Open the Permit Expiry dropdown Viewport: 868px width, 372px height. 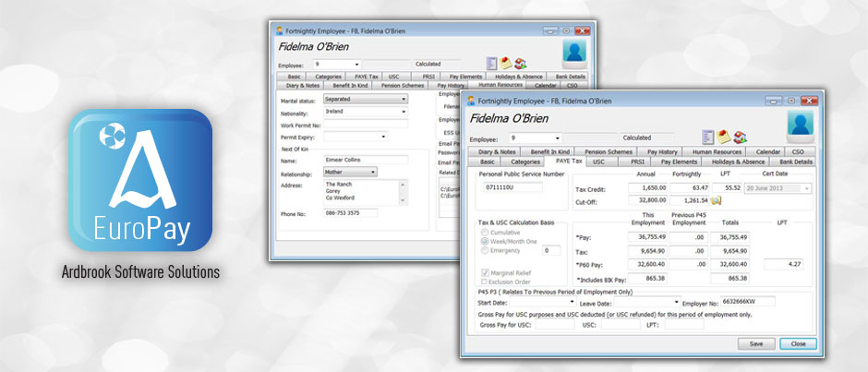coord(383,136)
